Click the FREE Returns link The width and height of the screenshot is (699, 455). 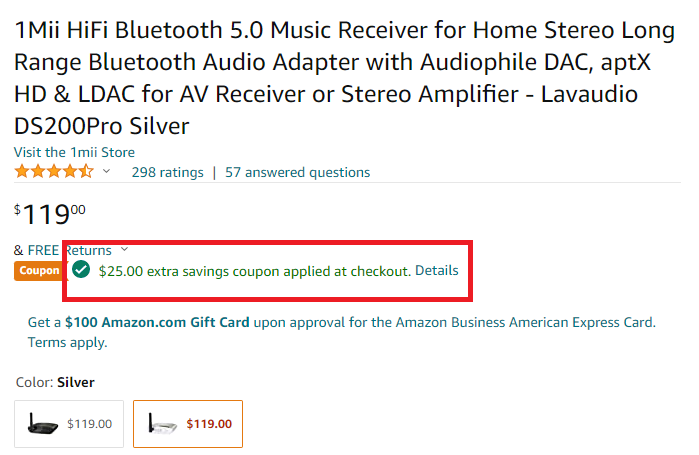70,250
